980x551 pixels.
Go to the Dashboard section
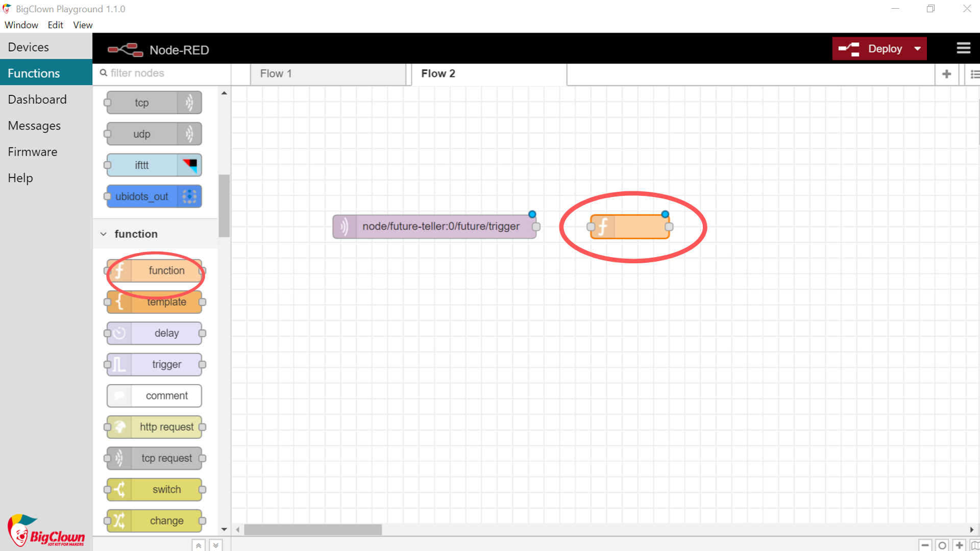(x=46, y=99)
